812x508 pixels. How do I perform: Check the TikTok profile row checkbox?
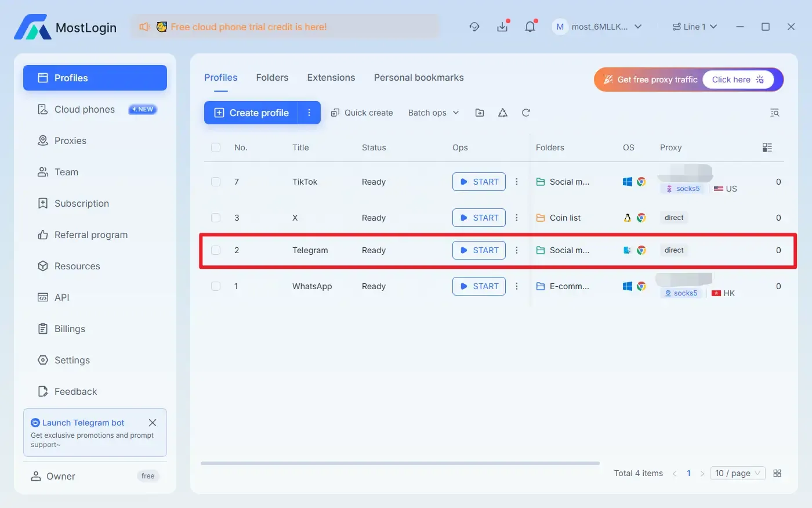216,181
